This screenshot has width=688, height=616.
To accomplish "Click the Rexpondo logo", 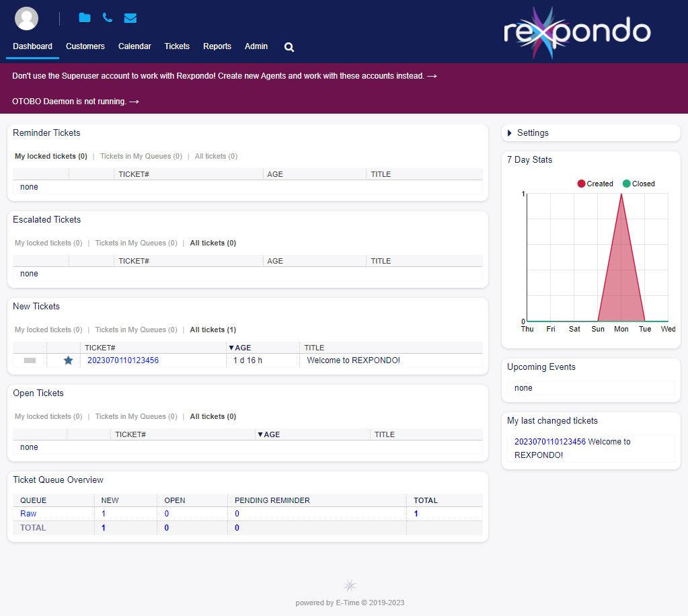I will point(577,32).
